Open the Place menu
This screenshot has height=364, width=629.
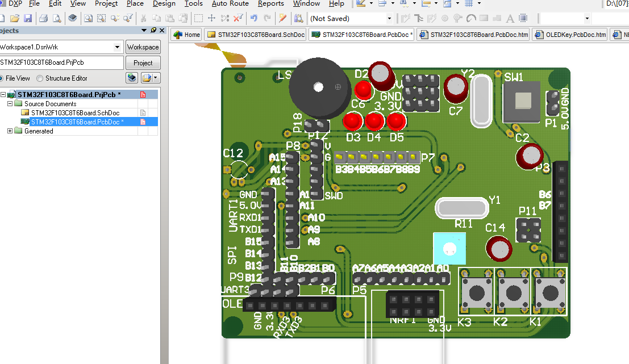135,3
